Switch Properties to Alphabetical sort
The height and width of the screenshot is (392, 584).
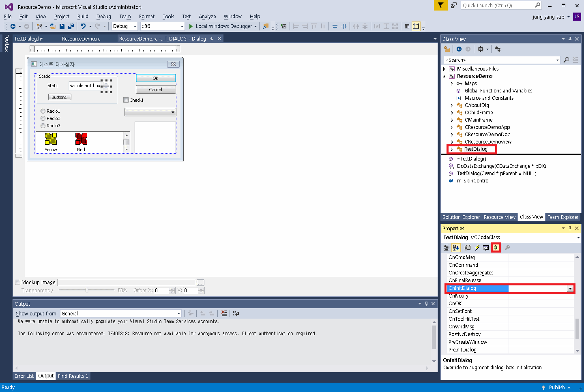(x=456, y=248)
